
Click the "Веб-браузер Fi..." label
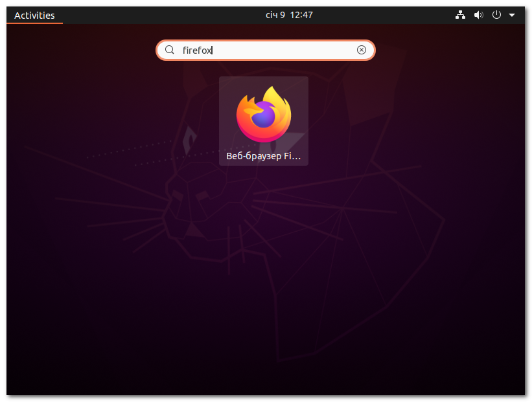tap(263, 155)
